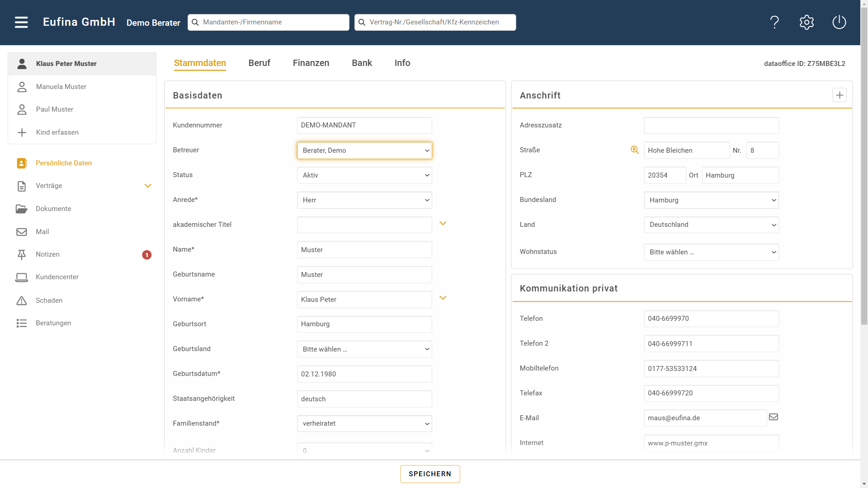Select Manuela Muster in person list
This screenshot has width=868, height=488.
point(61,87)
